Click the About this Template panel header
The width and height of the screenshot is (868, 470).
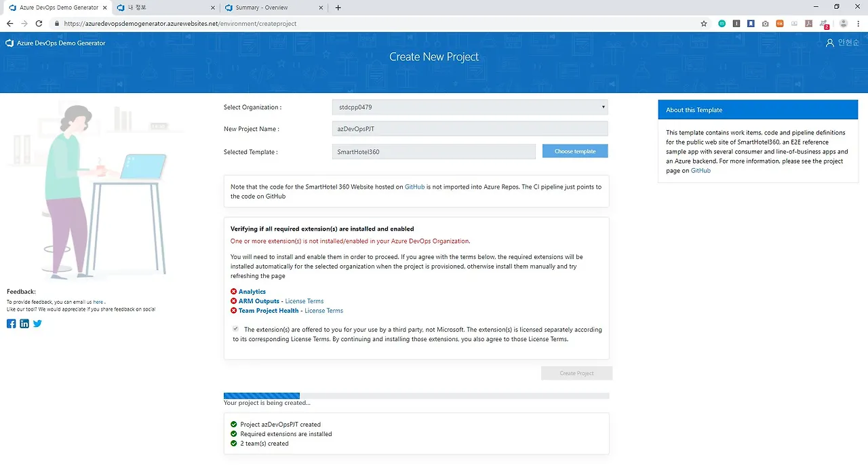(757, 110)
